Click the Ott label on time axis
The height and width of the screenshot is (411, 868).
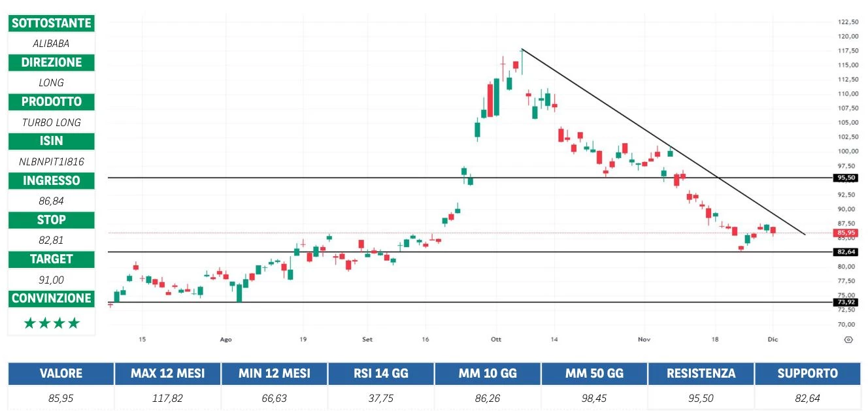click(495, 340)
